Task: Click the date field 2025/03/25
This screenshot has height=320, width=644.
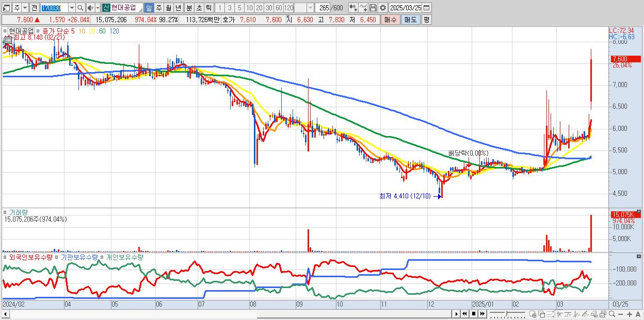Action: coord(405,8)
